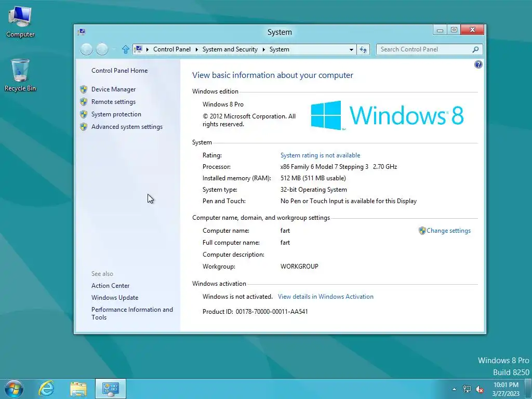Image resolution: width=532 pixels, height=399 pixels.
Task: Open Performance Information and Tools
Action: 132,313
